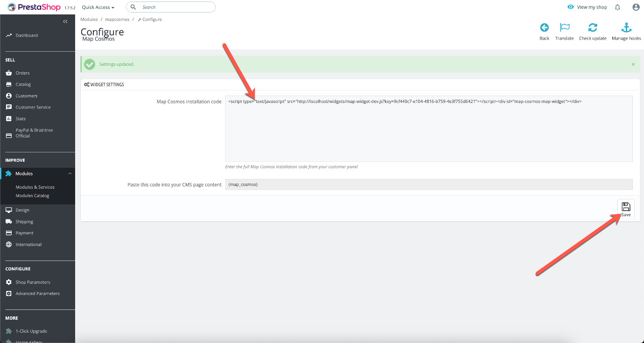Dismiss the Settings updated alert
The width and height of the screenshot is (644, 343).
(x=633, y=64)
